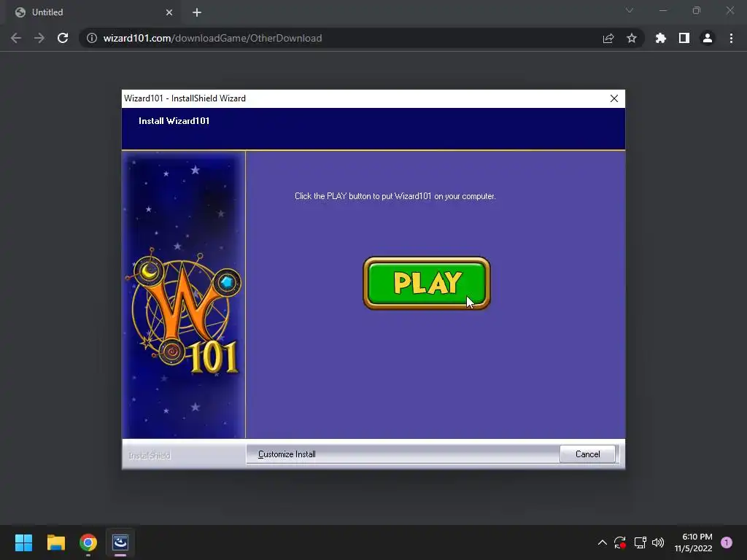Select the Wizard101 installer taskbar icon
This screenshot has height=560, width=747.
point(120,542)
